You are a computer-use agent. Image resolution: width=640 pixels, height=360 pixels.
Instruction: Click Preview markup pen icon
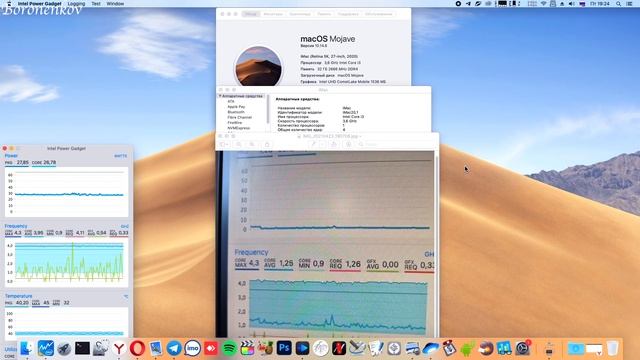[x=313, y=144]
